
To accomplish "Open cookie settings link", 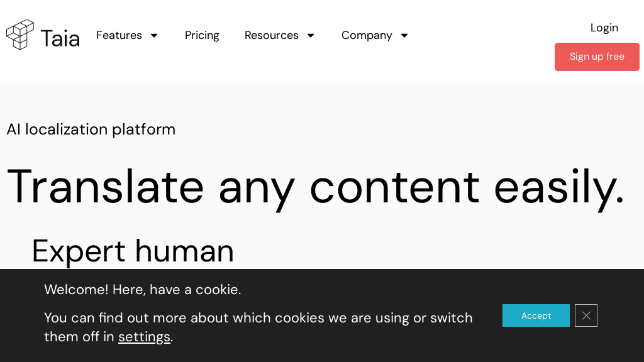I will [x=144, y=337].
